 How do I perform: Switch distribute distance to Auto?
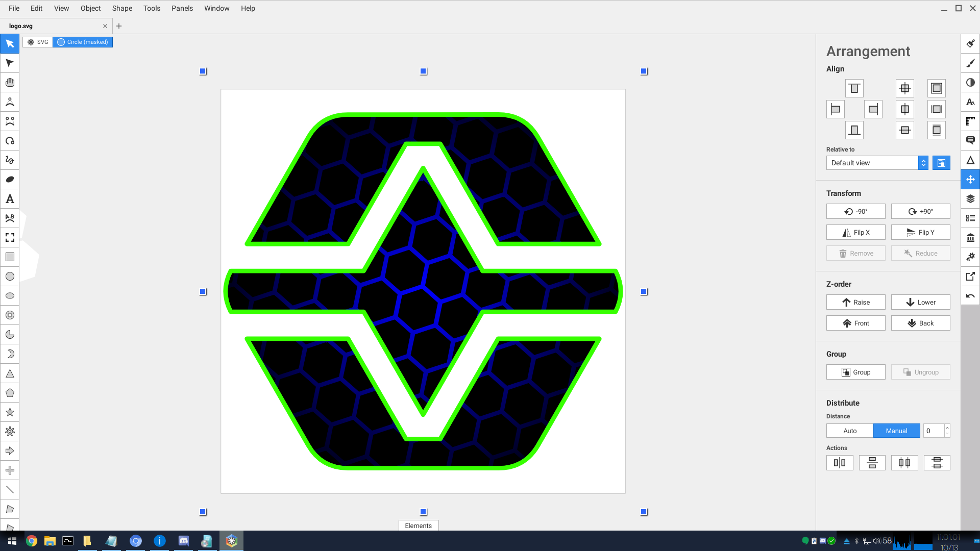pyautogui.click(x=850, y=431)
